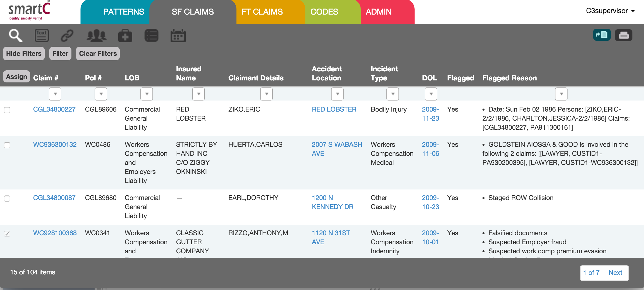The image size is (644, 290).
Task: Uncheck the box for claim WC928100368
Action: pyautogui.click(x=7, y=234)
